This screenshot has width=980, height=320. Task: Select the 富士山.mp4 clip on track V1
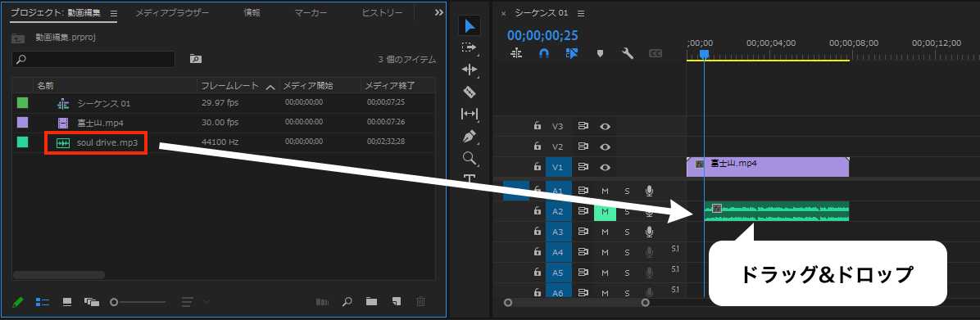pyautogui.click(x=768, y=167)
